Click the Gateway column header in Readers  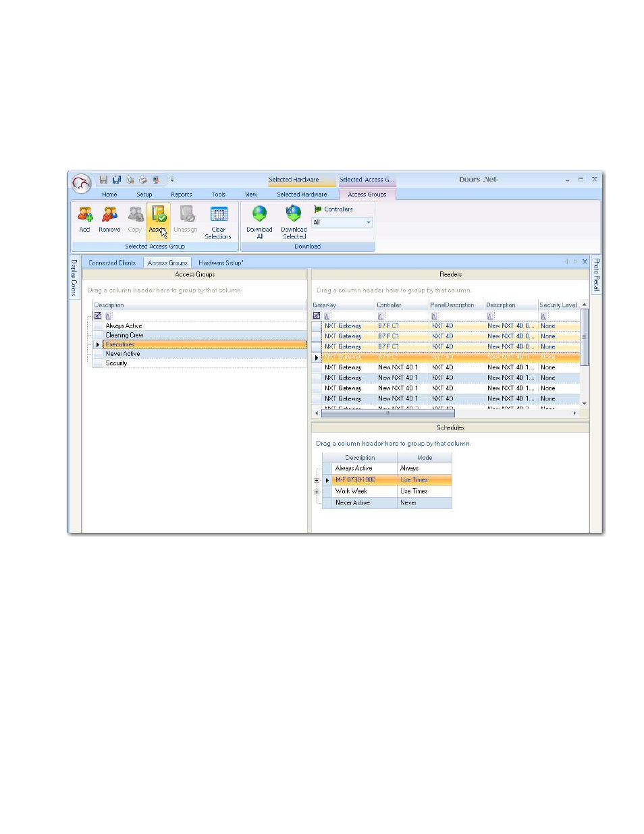(x=344, y=305)
